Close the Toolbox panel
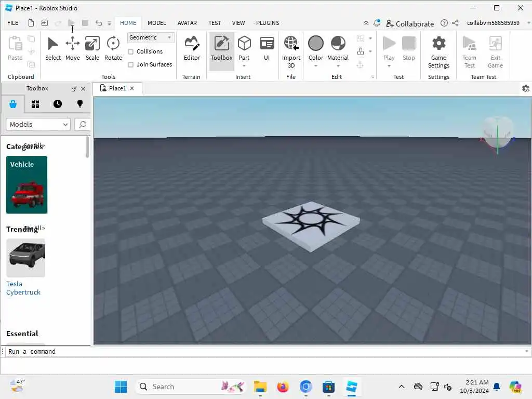This screenshot has width=532, height=399. pyautogui.click(x=83, y=89)
